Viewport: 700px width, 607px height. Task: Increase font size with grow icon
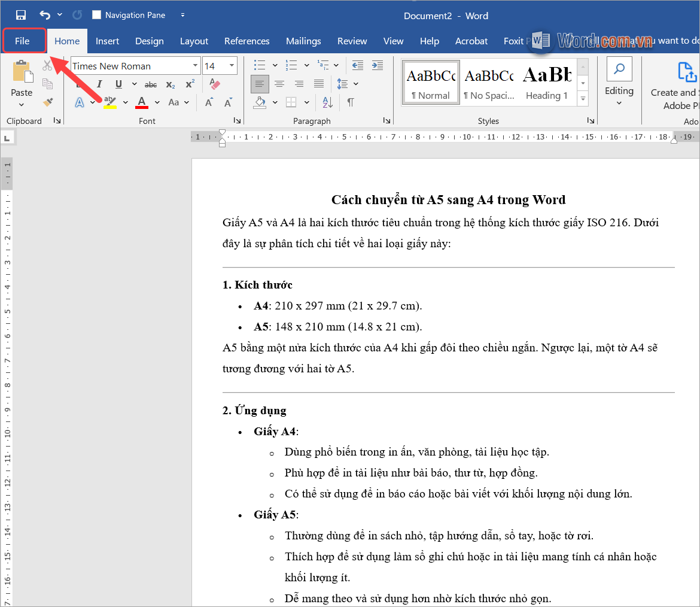coord(208,103)
